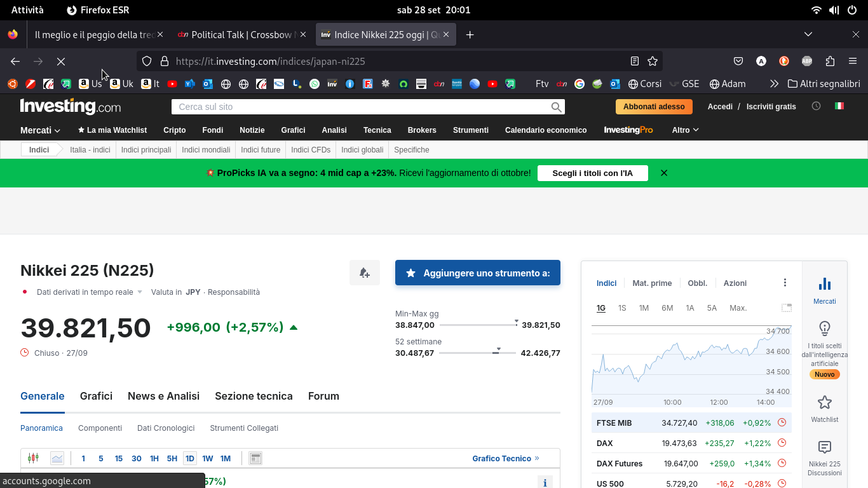Go back with browser back arrow
Screen dimensions: 868x488
(15, 61)
